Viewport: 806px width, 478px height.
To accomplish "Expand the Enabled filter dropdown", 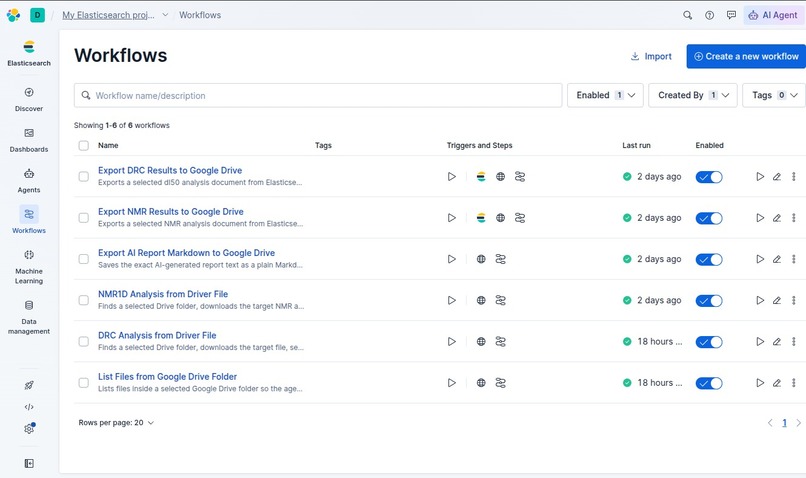I will (x=605, y=95).
